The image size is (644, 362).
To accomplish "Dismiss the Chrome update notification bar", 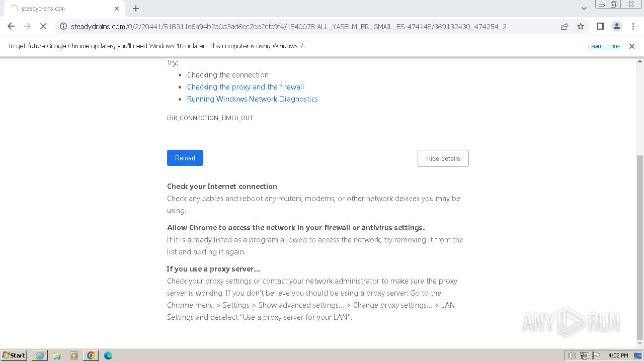I will click(632, 46).
